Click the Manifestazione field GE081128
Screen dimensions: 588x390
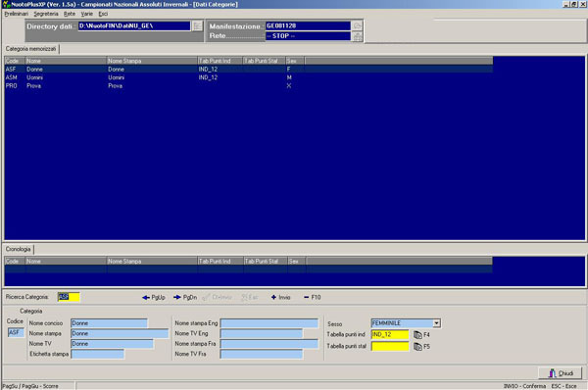308,25
